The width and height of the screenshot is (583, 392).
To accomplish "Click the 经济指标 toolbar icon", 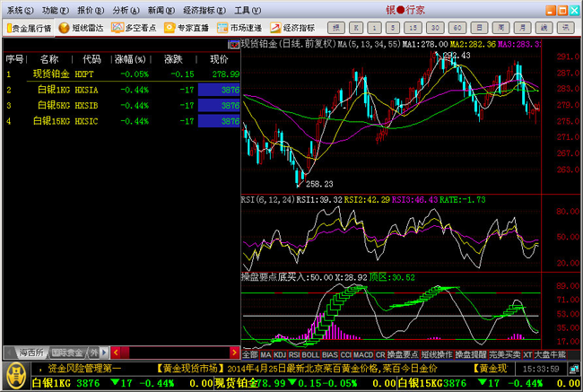I will [291, 28].
